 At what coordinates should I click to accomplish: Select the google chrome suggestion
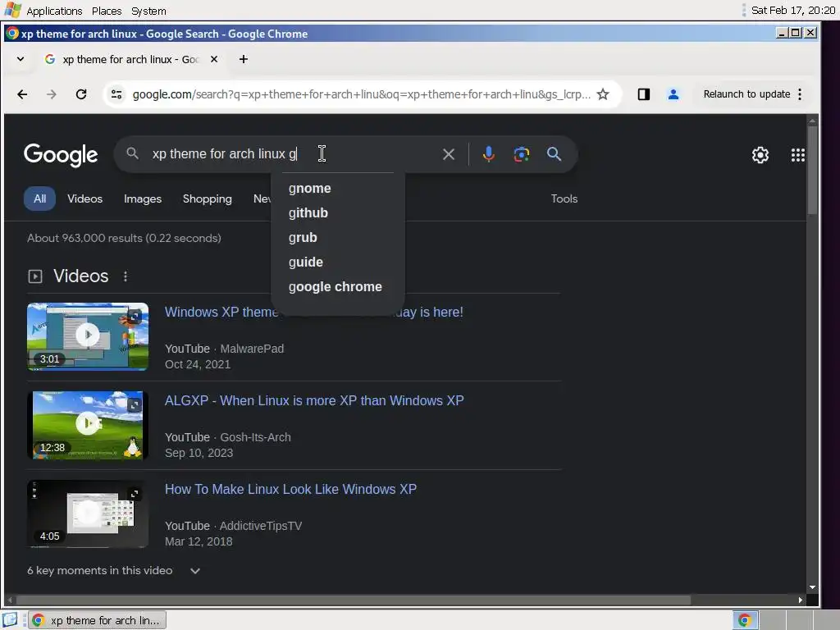click(335, 287)
